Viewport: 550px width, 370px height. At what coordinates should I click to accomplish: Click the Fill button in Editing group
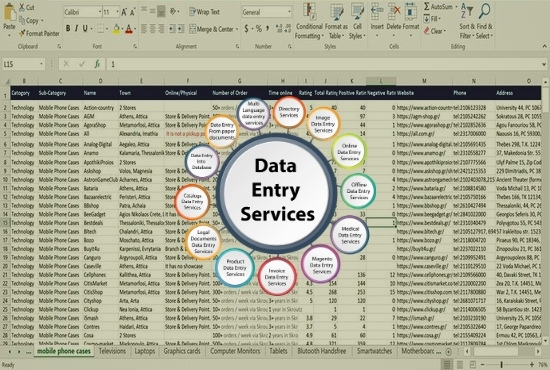[432, 19]
